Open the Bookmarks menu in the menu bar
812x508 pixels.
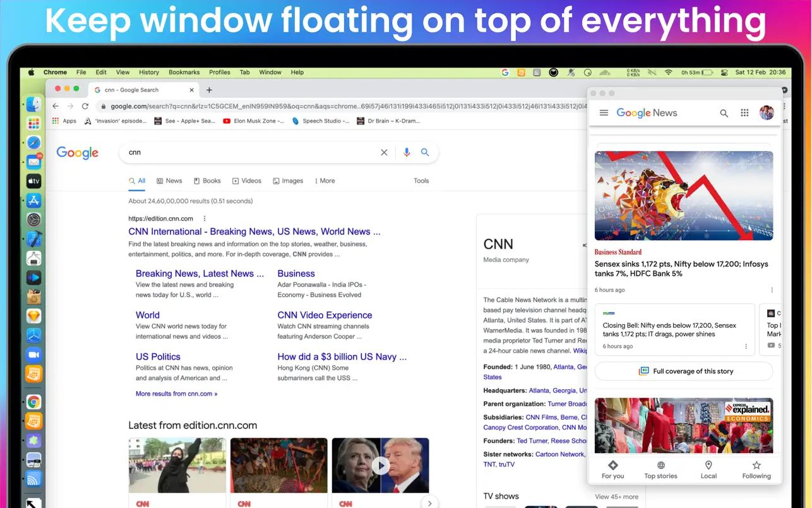pyautogui.click(x=184, y=72)
